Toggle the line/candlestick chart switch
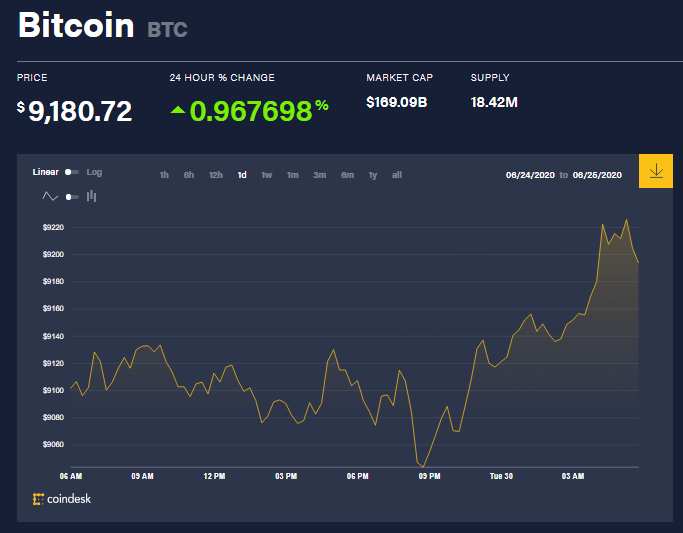Screen dimensions: 683x533 tap(72, 197)
